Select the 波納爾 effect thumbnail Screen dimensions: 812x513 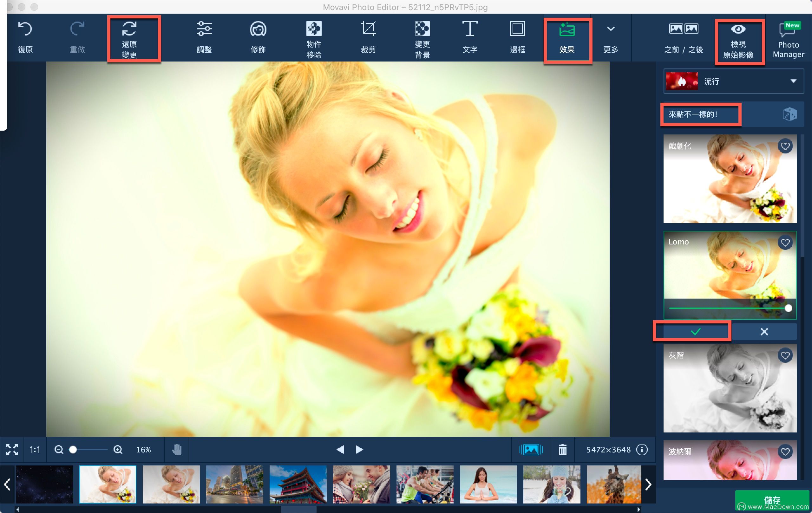pyautogui.click(x=730, y=460)
